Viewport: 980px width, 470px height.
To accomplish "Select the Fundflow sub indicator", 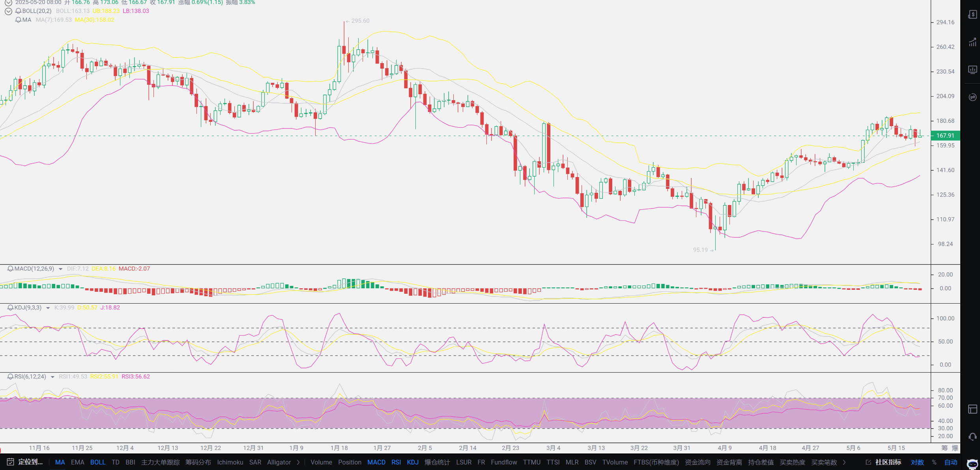I will tap(504, 462).
